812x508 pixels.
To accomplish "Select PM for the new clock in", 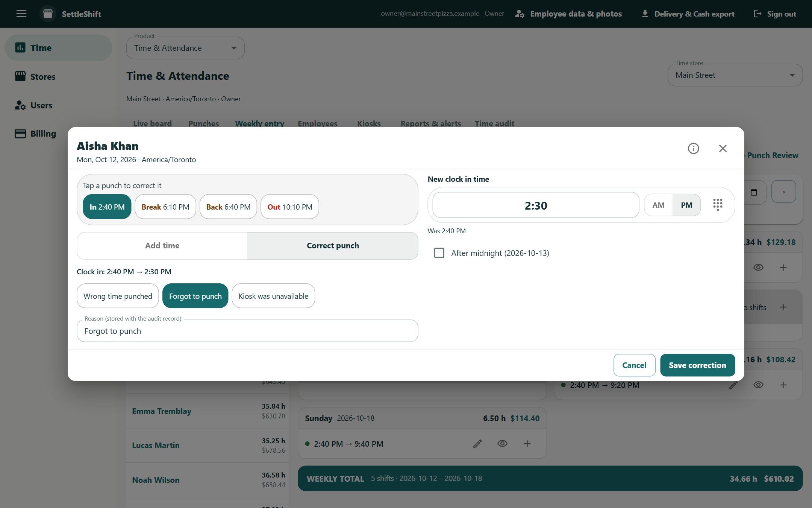I will coord(686,205).
